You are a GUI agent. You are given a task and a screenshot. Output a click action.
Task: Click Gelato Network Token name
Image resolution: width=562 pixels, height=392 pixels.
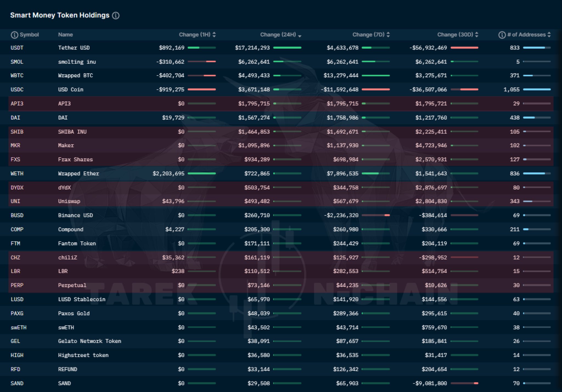click(x=89, y=341)
